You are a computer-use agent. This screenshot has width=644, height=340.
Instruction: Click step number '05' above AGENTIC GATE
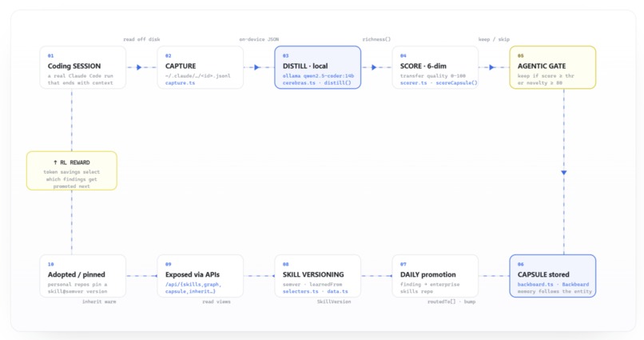(520, 56)
